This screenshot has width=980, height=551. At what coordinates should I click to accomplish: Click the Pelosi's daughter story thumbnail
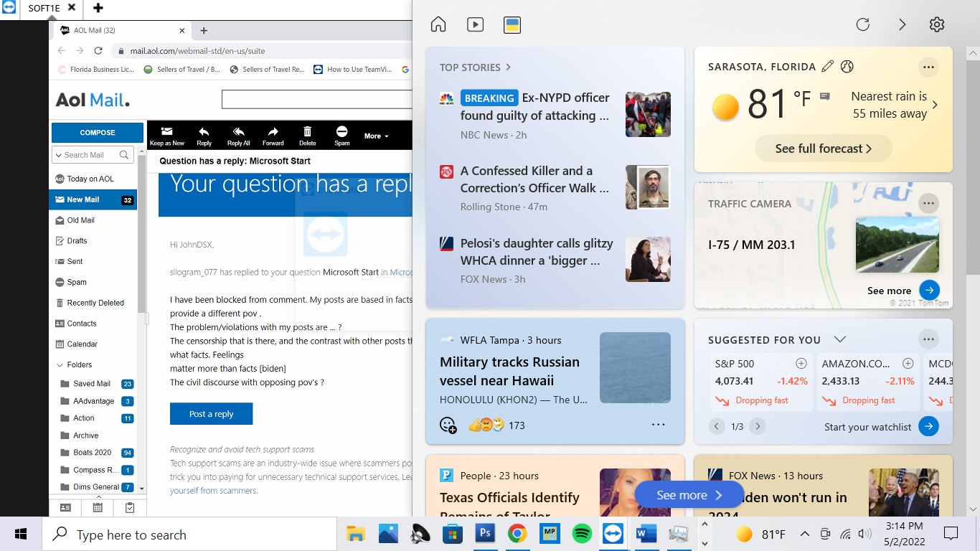click(x=648, y=259)
